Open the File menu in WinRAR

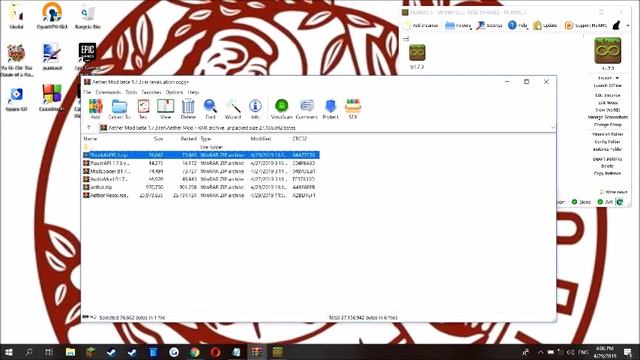(x=87, y=92)
